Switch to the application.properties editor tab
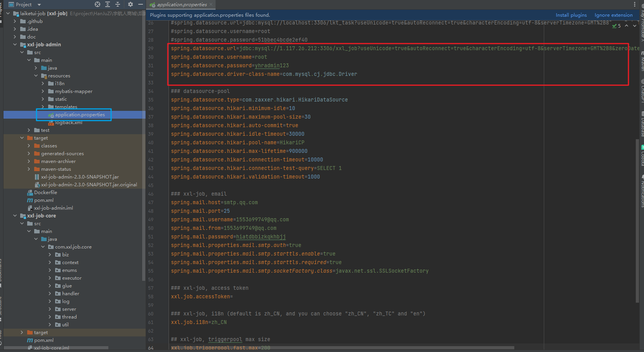 click(x=182, y=5)
